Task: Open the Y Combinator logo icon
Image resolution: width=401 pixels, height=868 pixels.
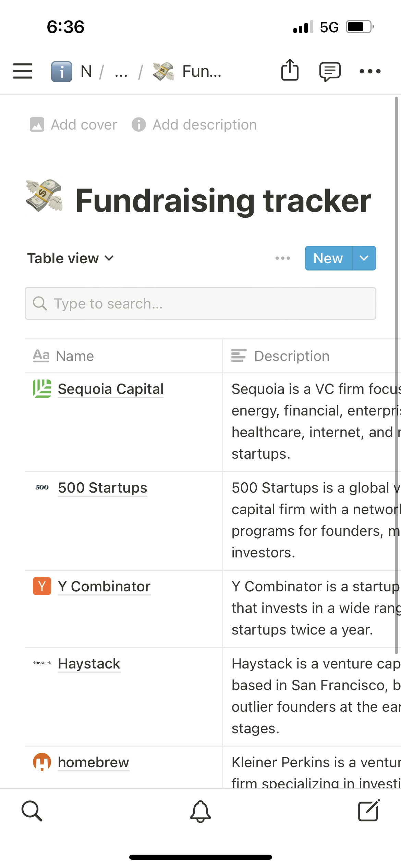Action: click(x=42, y=586)
